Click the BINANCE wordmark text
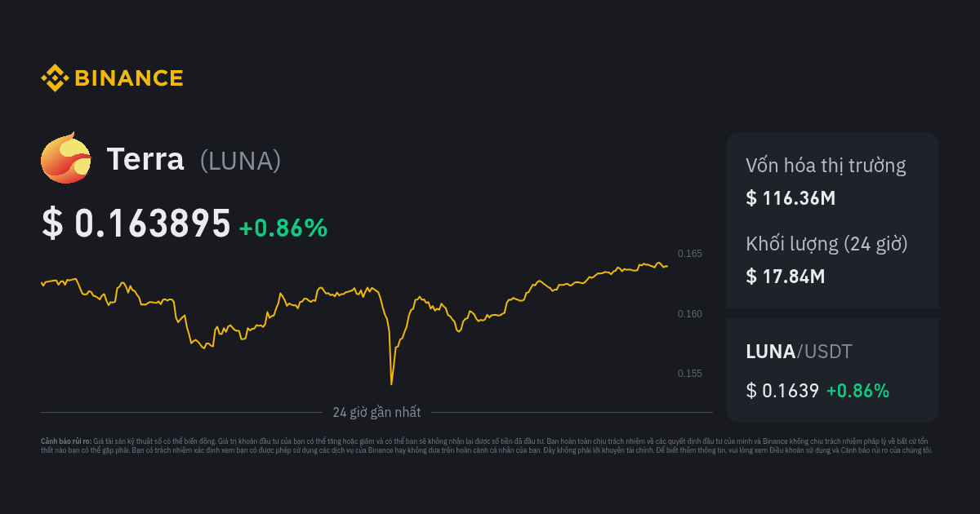Screen dimensions: 980x514 pyautogui.click(x=128, y=78)
